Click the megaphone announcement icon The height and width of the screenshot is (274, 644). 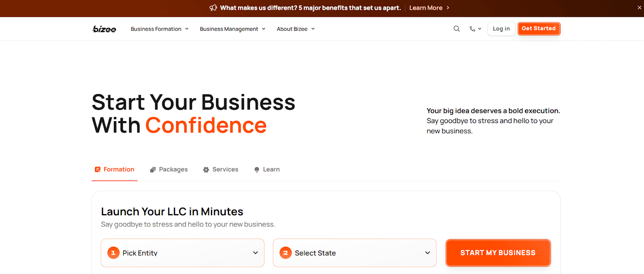pos(213,8)
